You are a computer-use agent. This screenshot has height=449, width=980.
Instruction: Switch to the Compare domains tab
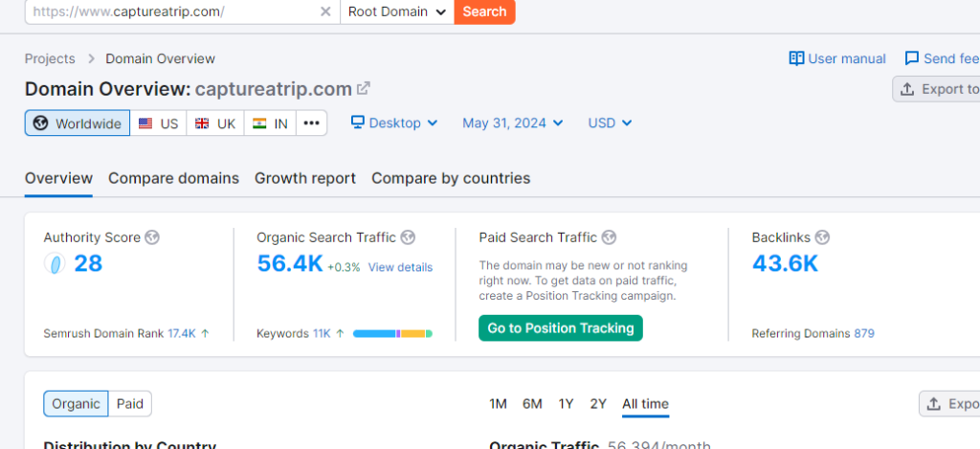(174, 178)
